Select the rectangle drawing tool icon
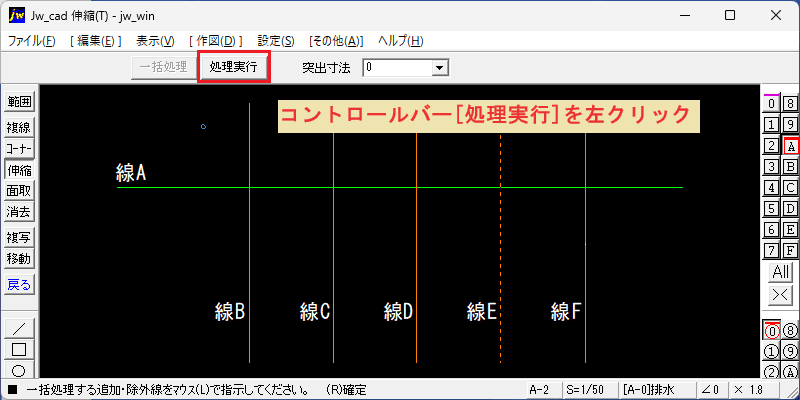The image size is (800, 400). pos(19,349)
